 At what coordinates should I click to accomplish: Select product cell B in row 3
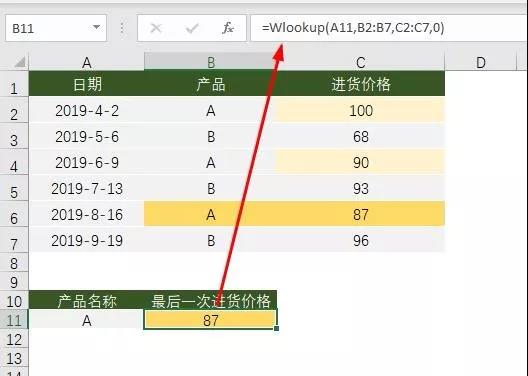(x=211, y=136)
